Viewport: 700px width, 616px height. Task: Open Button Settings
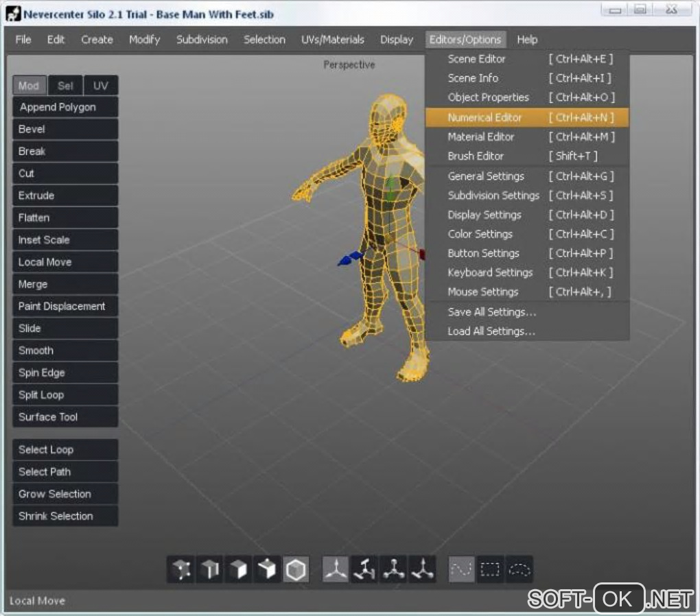(527, 253)
